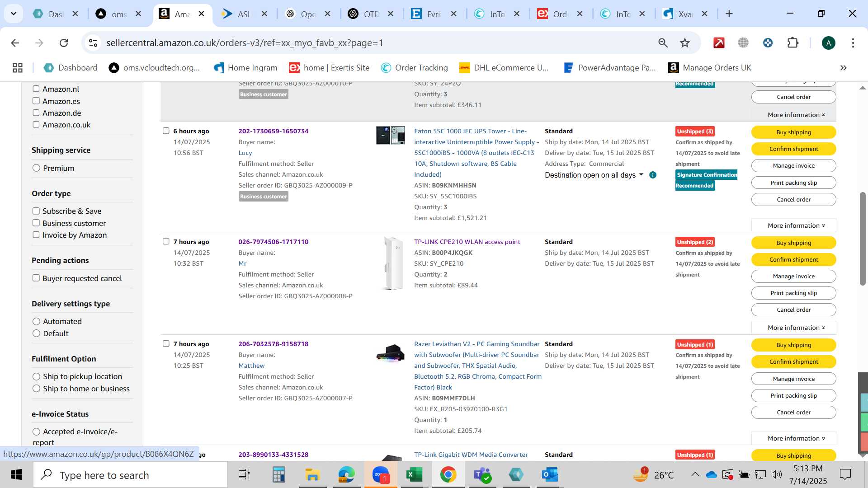Image resolution: width=868 pixels, height=488 pixels.
Task: Tick the Amazon.es marketplace checkbox
Action: tap(36, 101)
